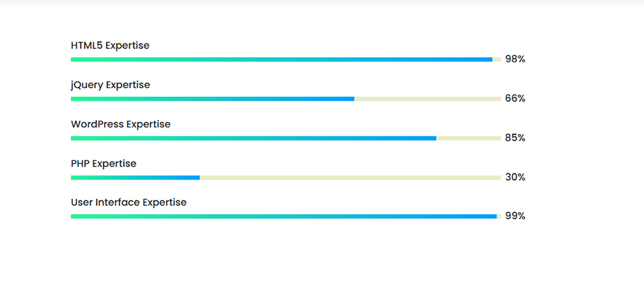This screenshot has width=644, height=287.
Task: Click the empty beige section of jQuery bar
Action: [x=427, y=99]
